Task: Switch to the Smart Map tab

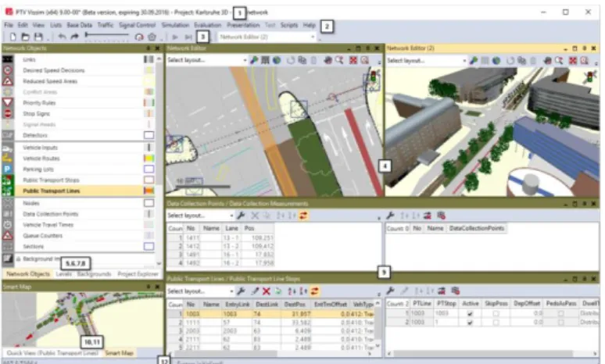Action: tap(119, 353)
